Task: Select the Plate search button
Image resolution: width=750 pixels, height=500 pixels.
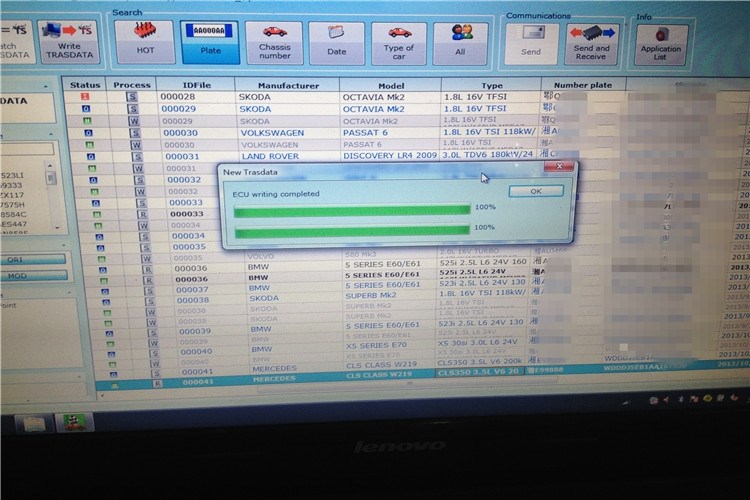Action: (x=210, y=42)
